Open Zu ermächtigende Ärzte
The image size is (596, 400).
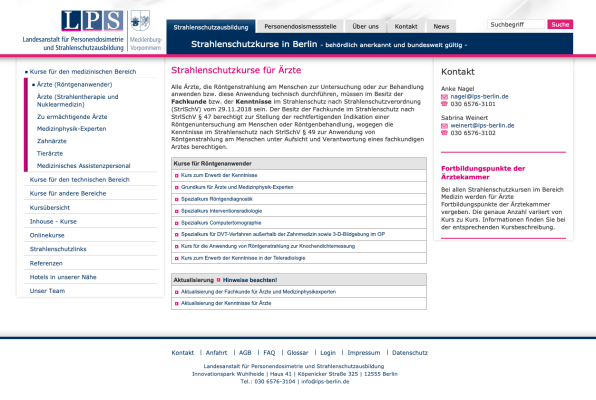[72, 117]
